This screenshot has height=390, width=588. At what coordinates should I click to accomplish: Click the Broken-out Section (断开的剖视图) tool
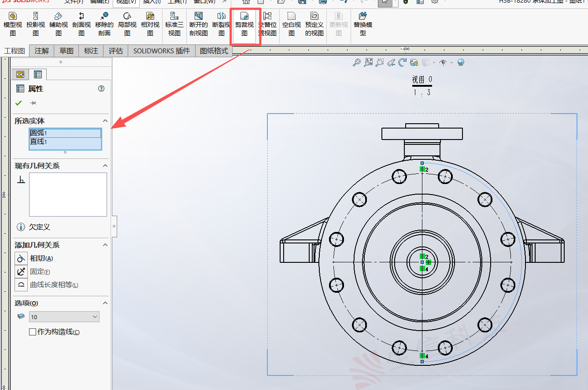pos(199,24)
